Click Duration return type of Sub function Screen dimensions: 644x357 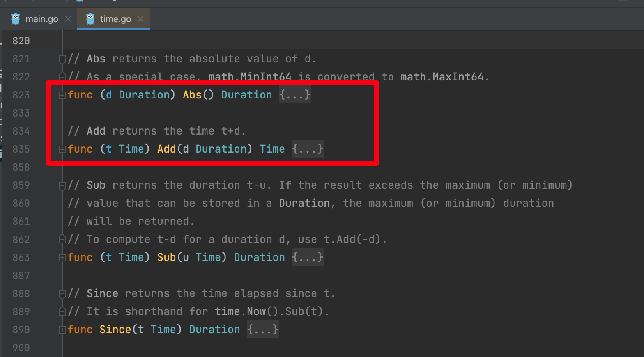259,257
